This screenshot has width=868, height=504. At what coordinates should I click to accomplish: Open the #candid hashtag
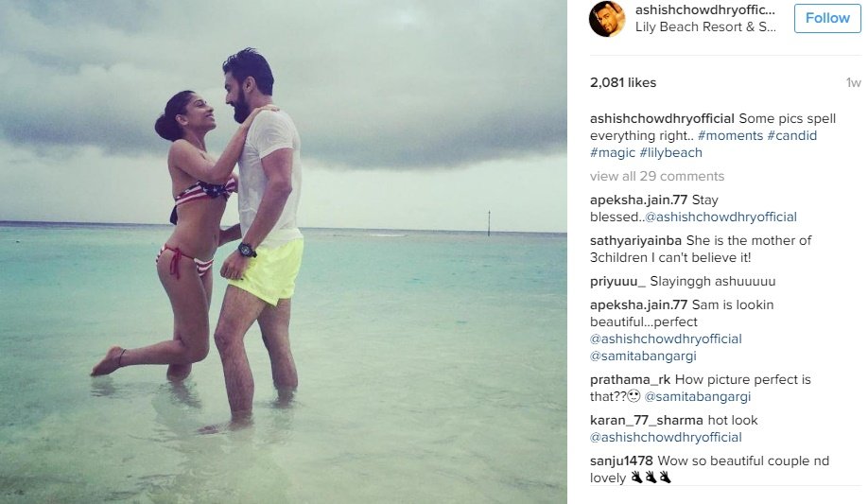tap(792, 136)
